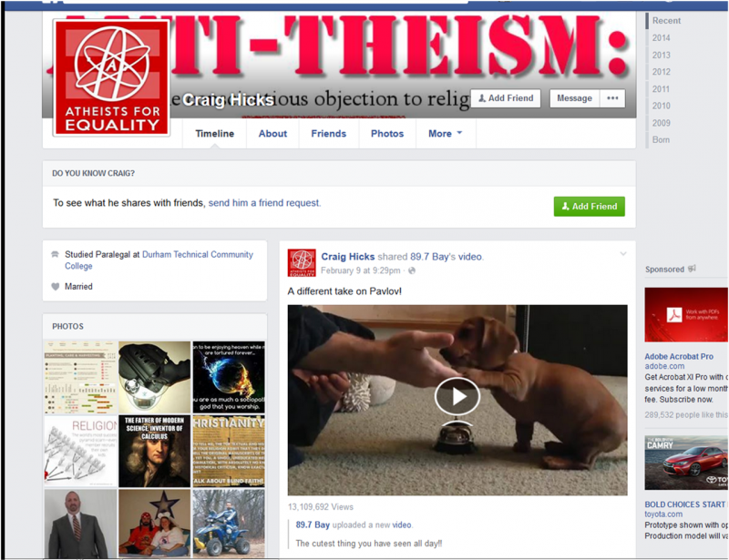The width and height of the screenshot is (729, 560).
Task: Click the send him a friend request link
Action: tap(264, 203)
